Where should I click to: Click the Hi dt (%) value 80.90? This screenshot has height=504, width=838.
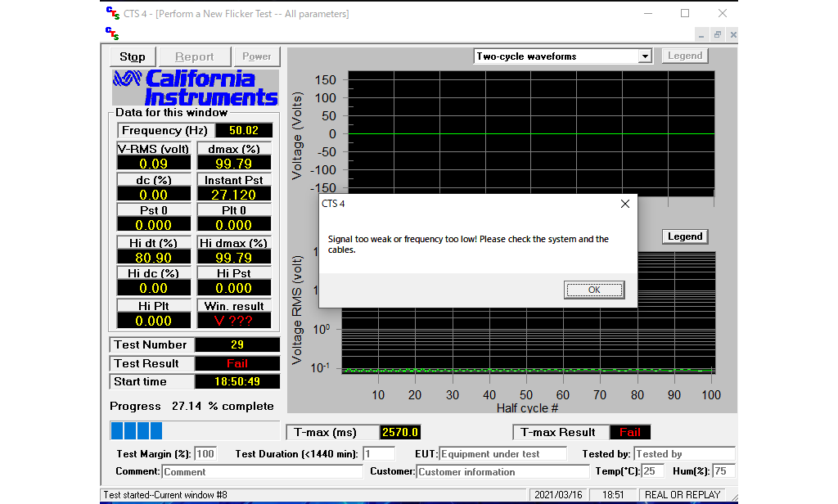[154, 258]
